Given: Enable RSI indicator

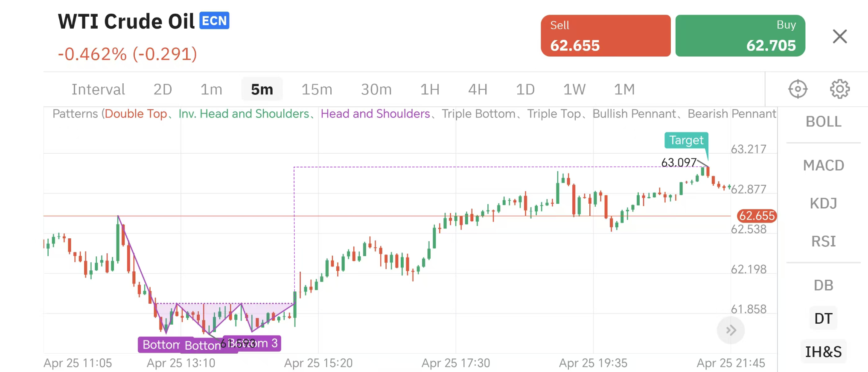Looking at the screenshot, I should [x=823, y=241].
